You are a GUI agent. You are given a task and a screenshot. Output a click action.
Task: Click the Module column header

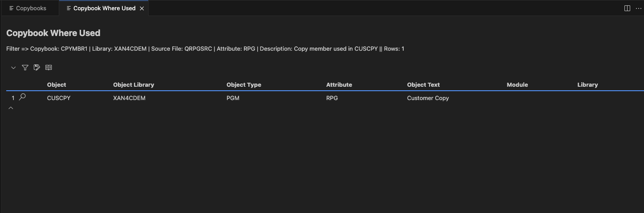coord(517,84)
